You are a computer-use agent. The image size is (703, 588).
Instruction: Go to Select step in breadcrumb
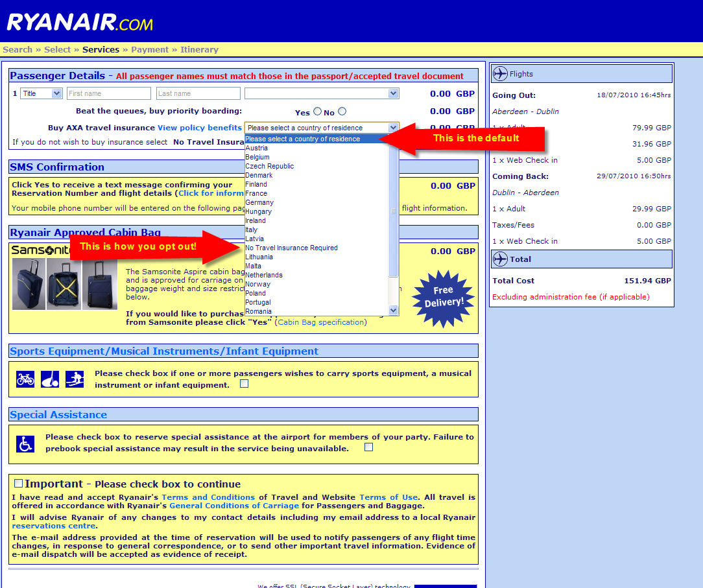[x=57, y=50]
